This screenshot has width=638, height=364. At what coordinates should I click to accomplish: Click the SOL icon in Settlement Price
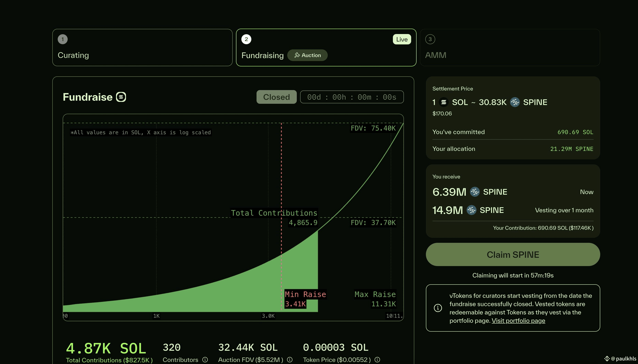point(444,102)
